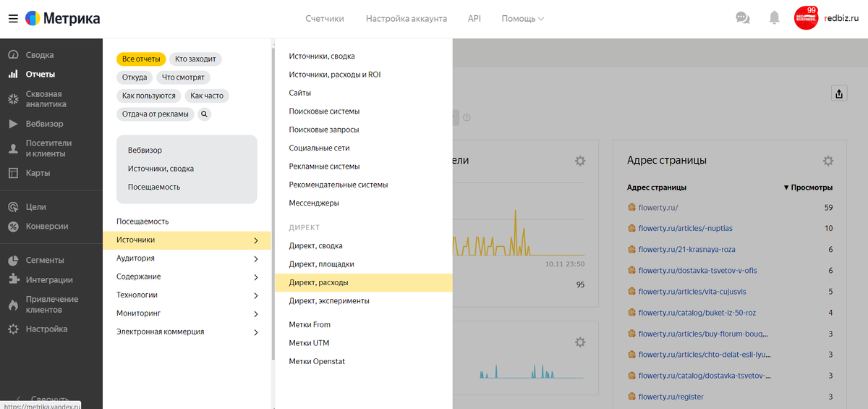The width and height of the screenshot is (868, 409).
Task: Open the chat messages icon
Action: coord(742,18)
